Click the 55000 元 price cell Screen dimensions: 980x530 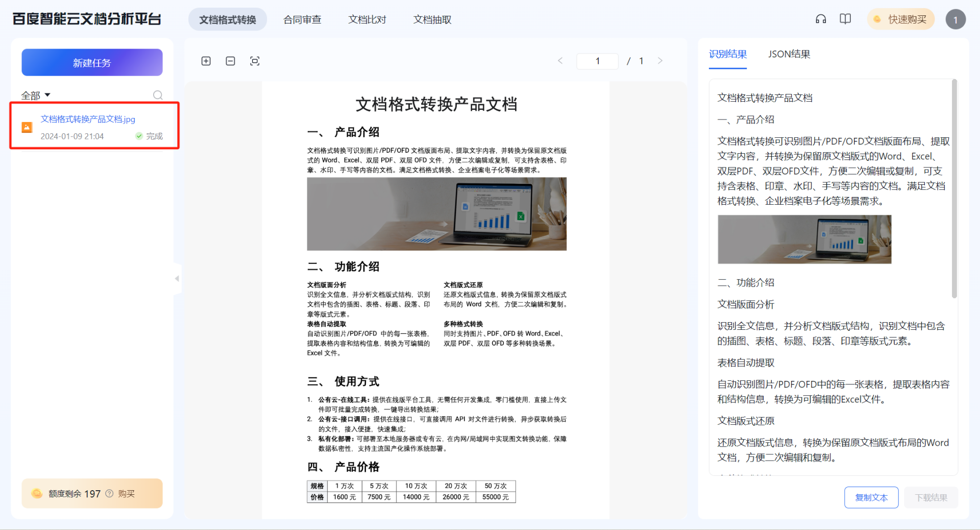496,497
